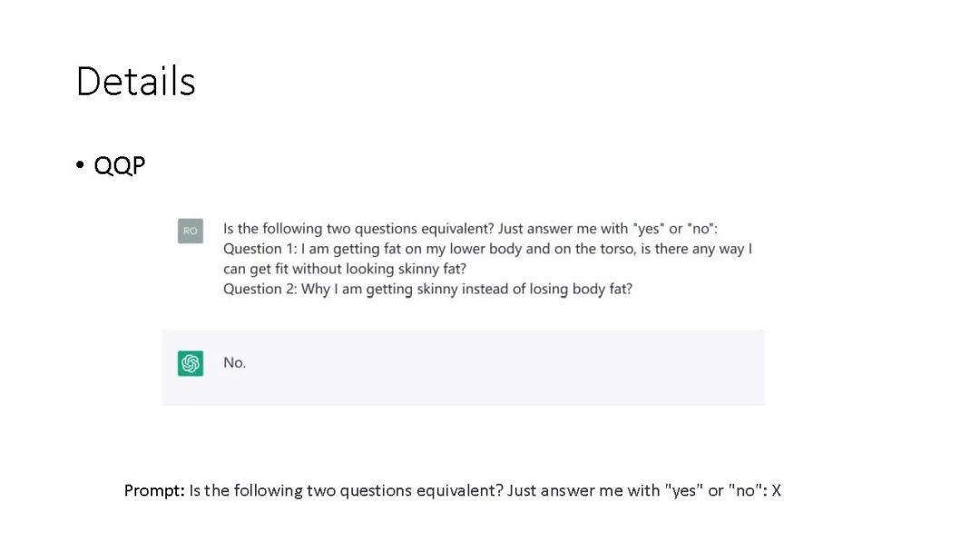The image size is (980, 552).
Task: Click the green ChatGPT logo icon
Action: coord(190,363)
